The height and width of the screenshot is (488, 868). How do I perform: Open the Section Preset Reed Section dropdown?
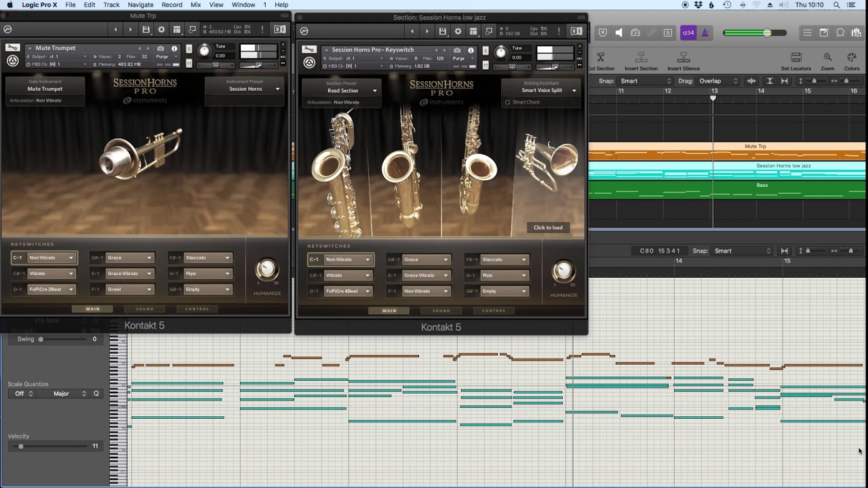(342, 91)
